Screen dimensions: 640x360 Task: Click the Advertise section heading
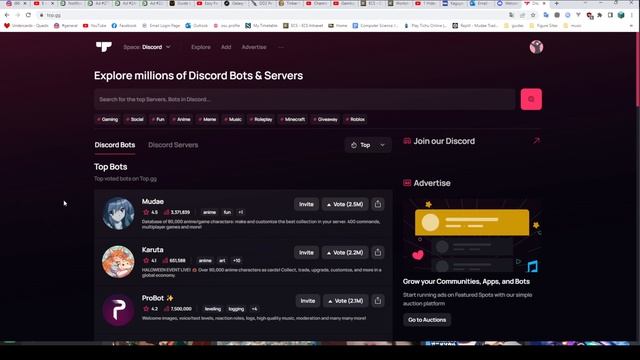click(x=432, y=183)
